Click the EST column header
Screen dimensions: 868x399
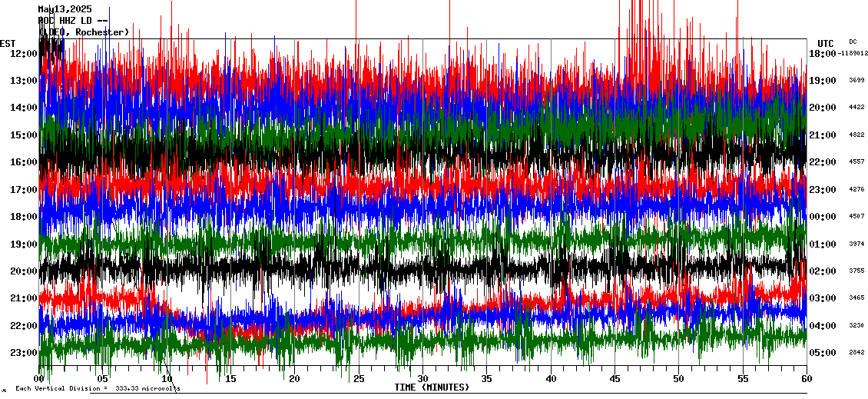[x=8, y=43]
